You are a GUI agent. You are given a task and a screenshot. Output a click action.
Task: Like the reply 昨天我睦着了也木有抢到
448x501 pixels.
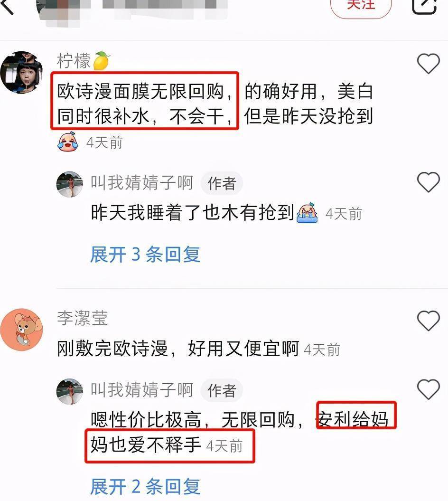429,182
